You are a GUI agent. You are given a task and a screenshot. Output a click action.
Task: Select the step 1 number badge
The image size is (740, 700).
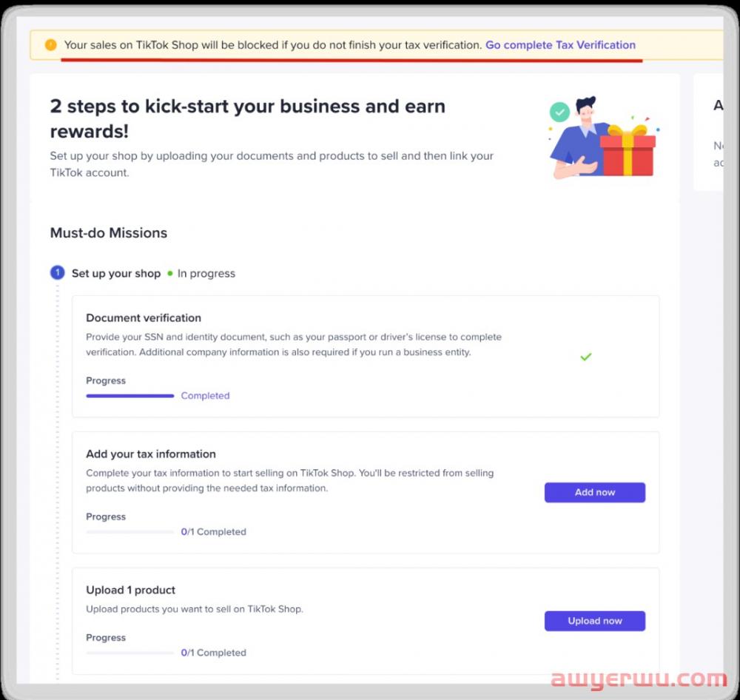pyautogui.click(x=58, y=273)
